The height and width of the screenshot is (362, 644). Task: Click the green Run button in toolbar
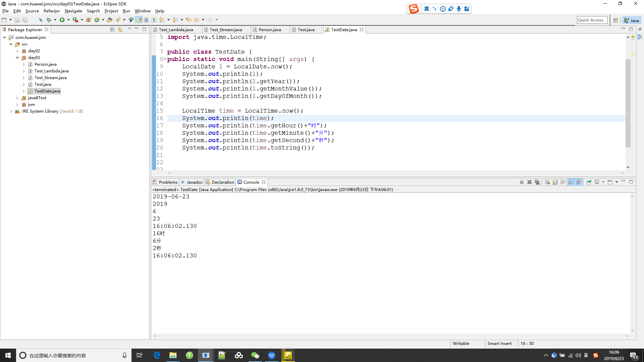tap(62, 20)
